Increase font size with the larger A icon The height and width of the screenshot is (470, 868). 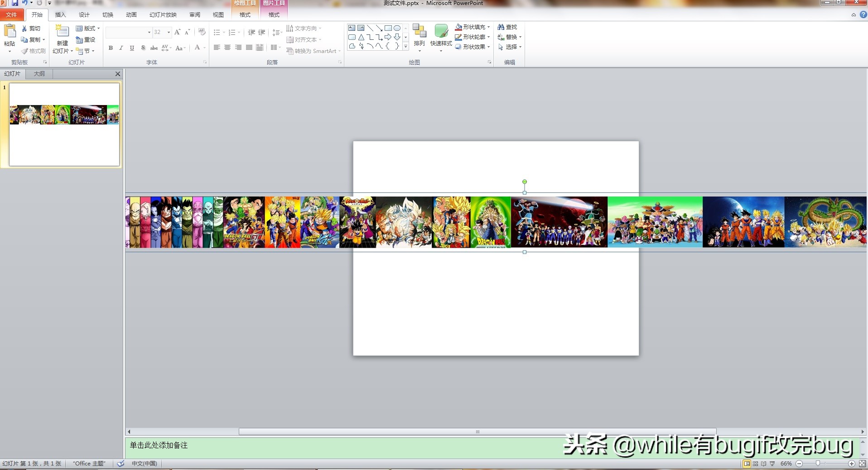click(x=177, y=32)
